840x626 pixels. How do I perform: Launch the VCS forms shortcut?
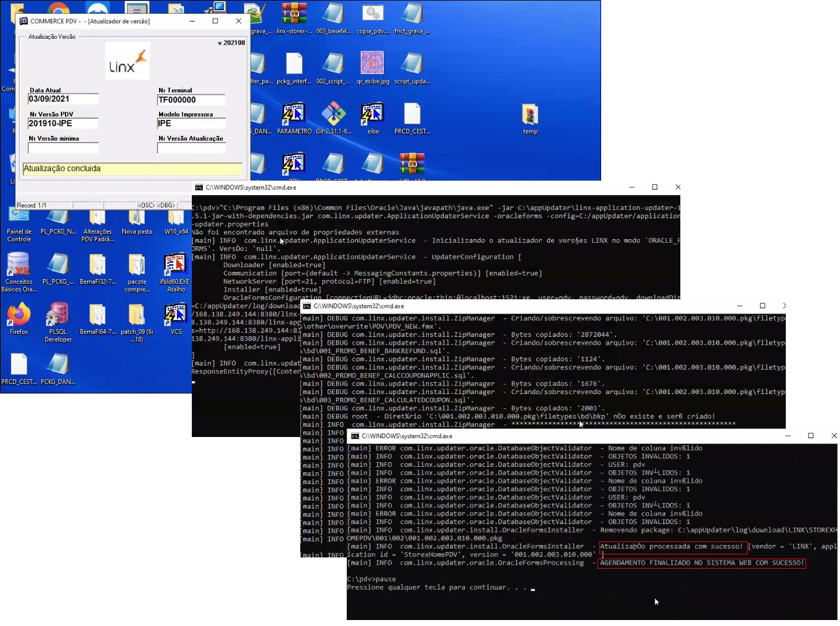point(176,319)
